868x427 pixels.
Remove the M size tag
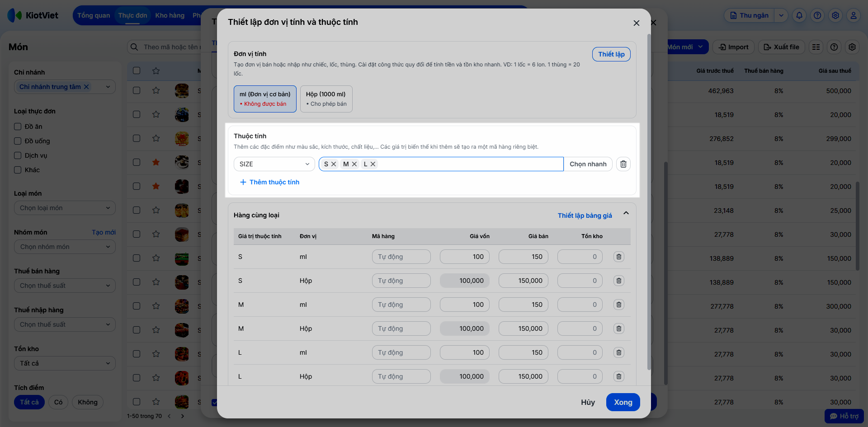(354, 164)
